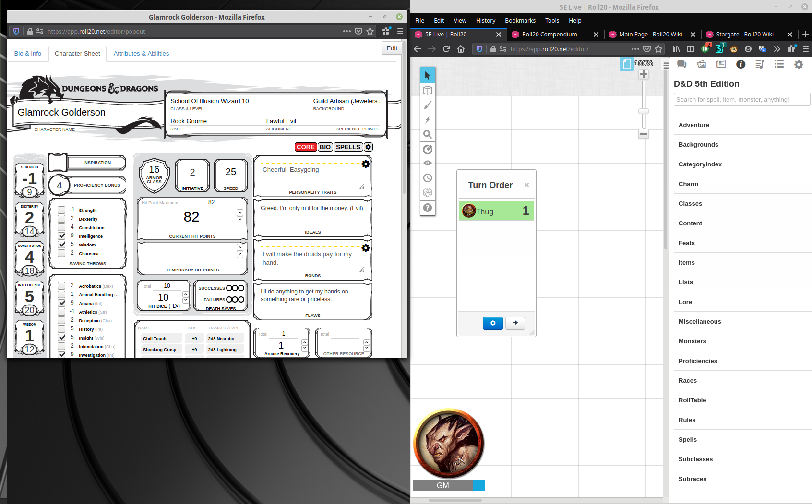Select the Drawing brush tool
Image resolution: width=812 pixels, height=504 pixels.
(428, 105)
